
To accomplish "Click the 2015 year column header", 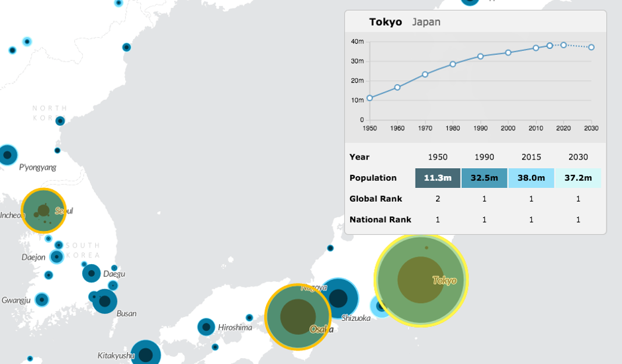I will click(531, 157).
